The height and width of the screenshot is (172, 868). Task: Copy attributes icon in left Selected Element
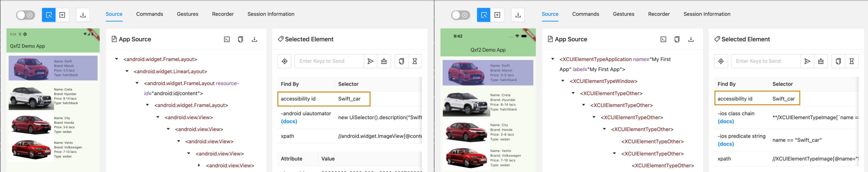(401, 61)
